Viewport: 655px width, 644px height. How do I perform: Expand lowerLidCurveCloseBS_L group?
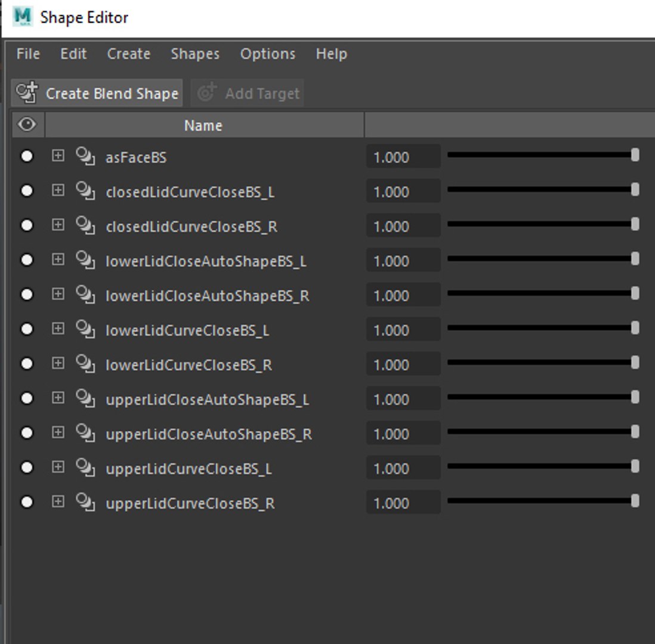pyautogui.click(x=58, y=329)
